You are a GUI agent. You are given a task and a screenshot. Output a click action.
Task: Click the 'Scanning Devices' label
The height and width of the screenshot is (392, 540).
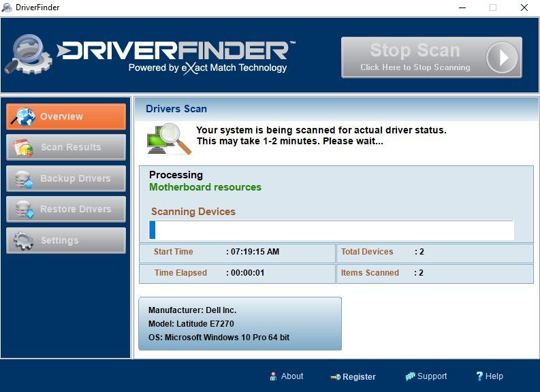(193, 212)
